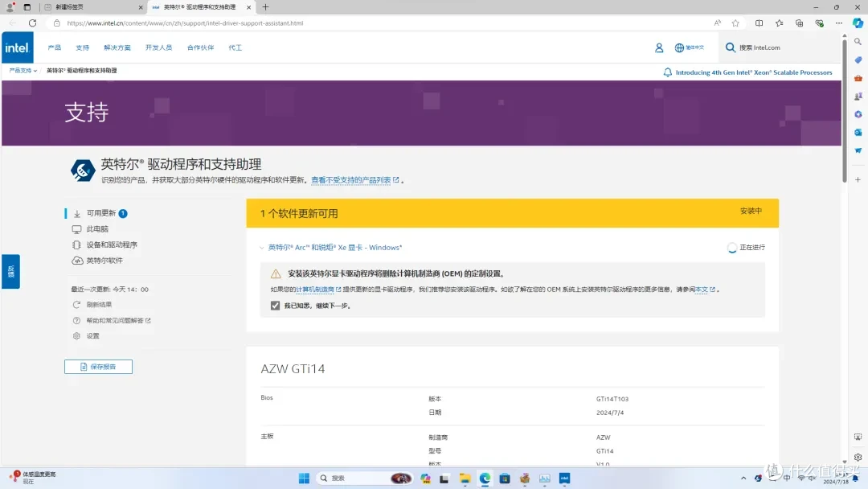Click the Intel Arc graphics update title
Image resolution: width=868 pixels, height=489 pixels.
[335, 248]
